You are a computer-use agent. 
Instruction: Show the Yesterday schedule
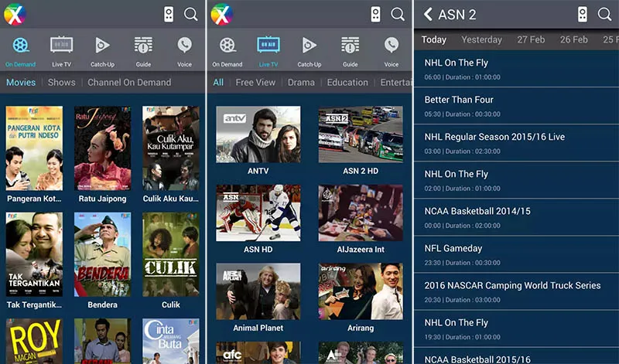tap(481, 40)
